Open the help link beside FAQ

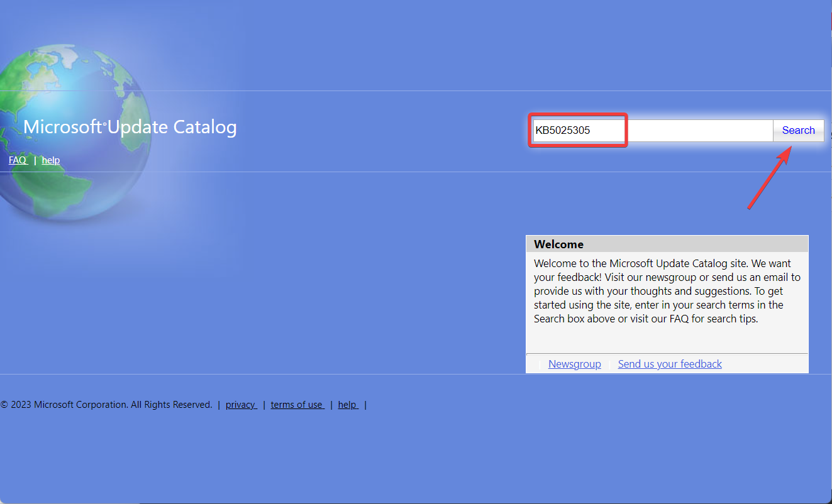point(51,160)
